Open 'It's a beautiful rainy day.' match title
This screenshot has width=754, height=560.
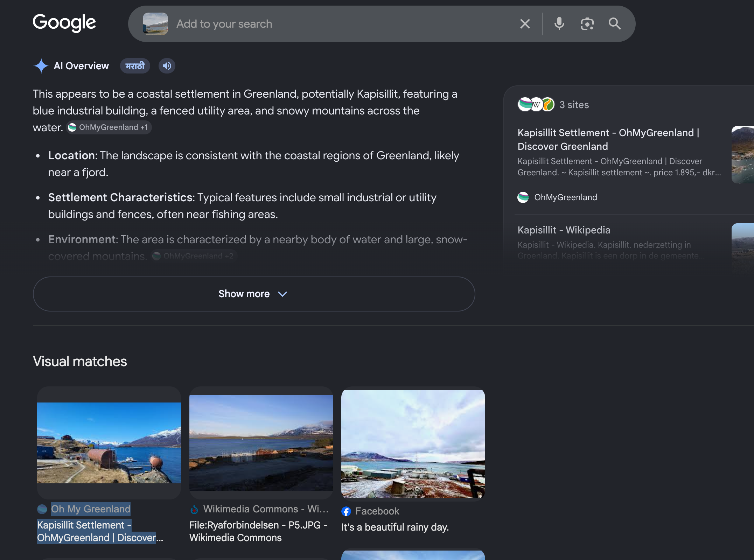point(395,527)
